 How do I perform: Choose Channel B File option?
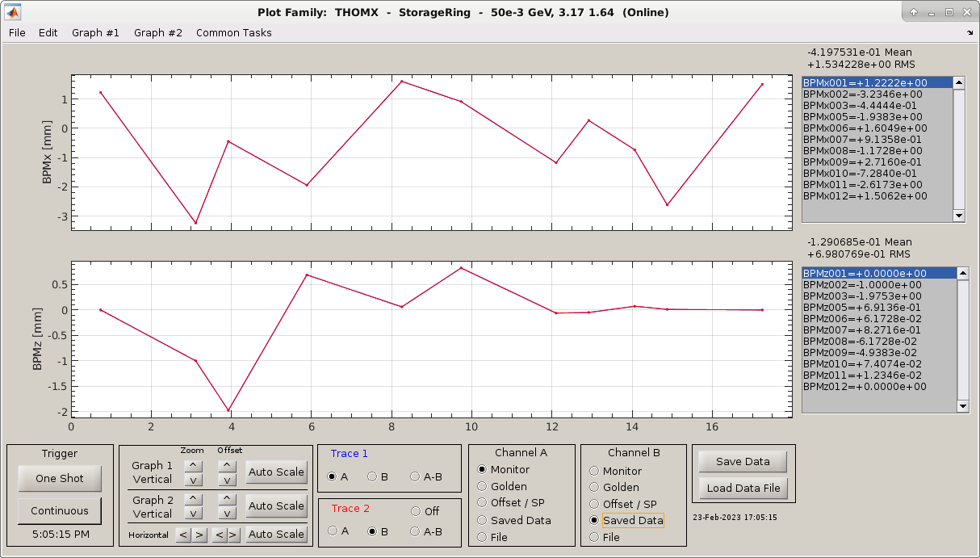594,537
